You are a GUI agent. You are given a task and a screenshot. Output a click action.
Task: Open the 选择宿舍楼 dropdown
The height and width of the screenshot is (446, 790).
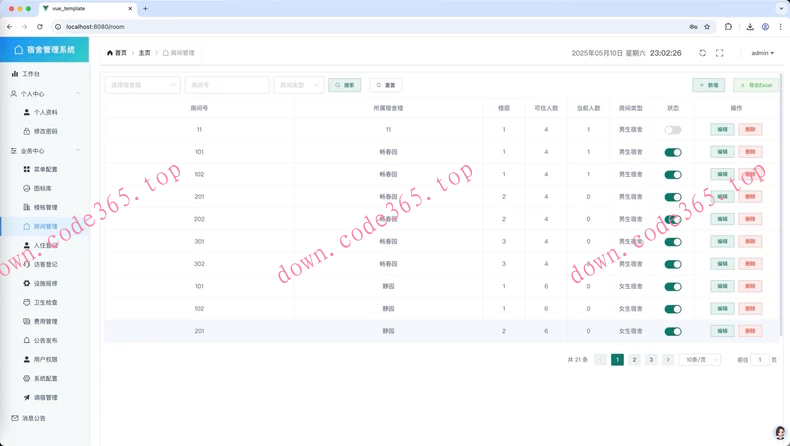(142, 85)
